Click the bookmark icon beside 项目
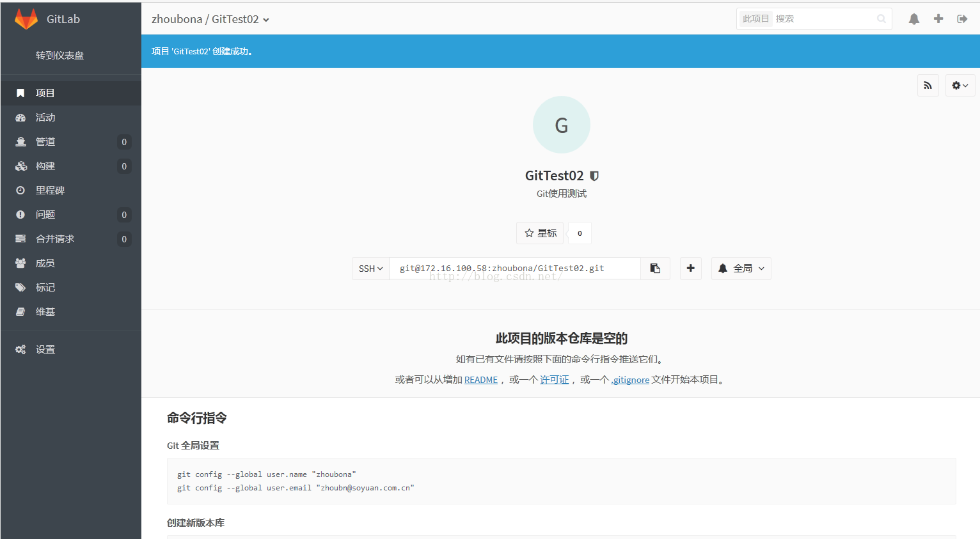The height and width of the screenshot is (539, 980). (20, 93)
